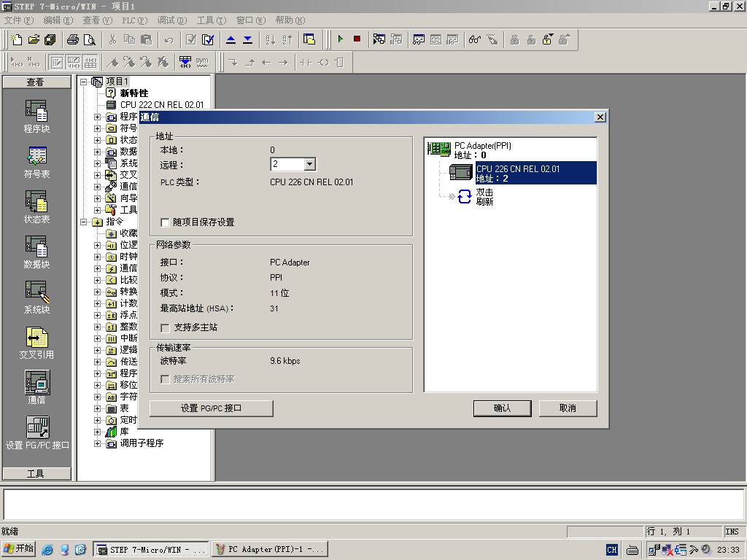This screenshot has width=747, height=560.
Task: Open 交叉引用 in the 查看 sidebar
Action: pos(36,343)
